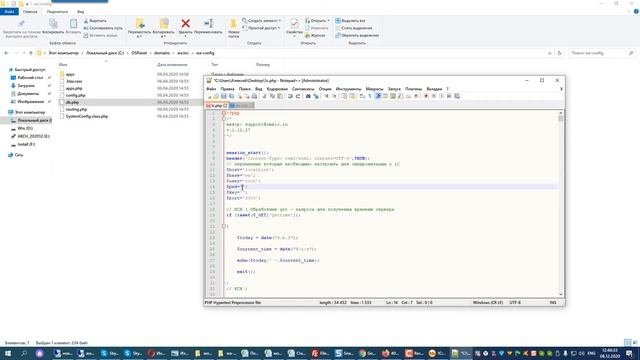The width and height of the screenshot is (640, 360).
Task: Click the Windows Start button on the taskbar
Action: coord(7,353)
